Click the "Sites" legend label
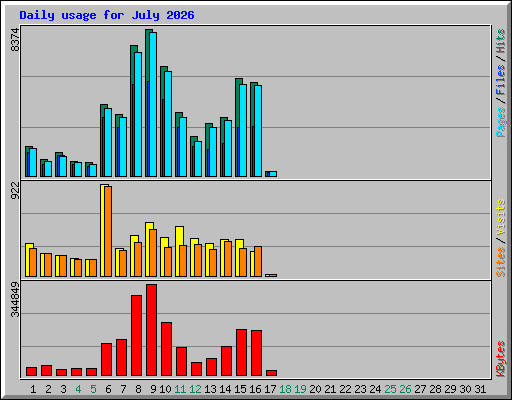 point(500,262)
